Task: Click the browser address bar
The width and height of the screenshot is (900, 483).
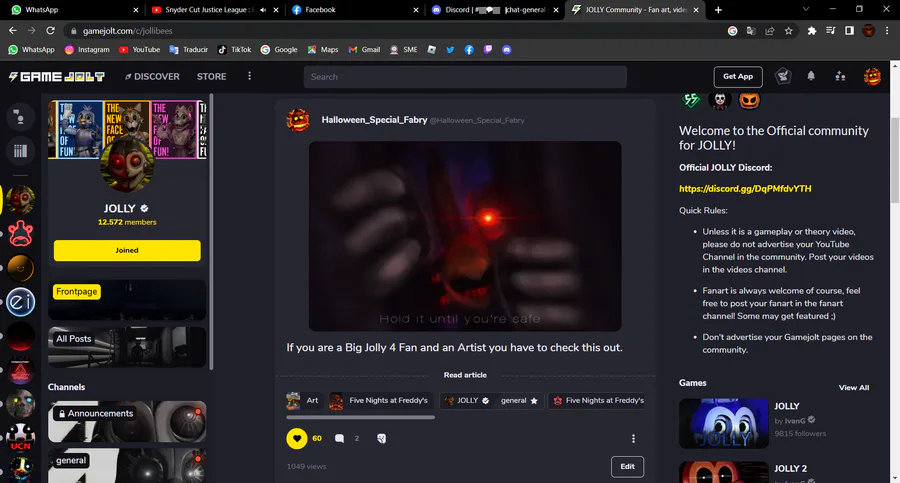Action: [396, 31]
